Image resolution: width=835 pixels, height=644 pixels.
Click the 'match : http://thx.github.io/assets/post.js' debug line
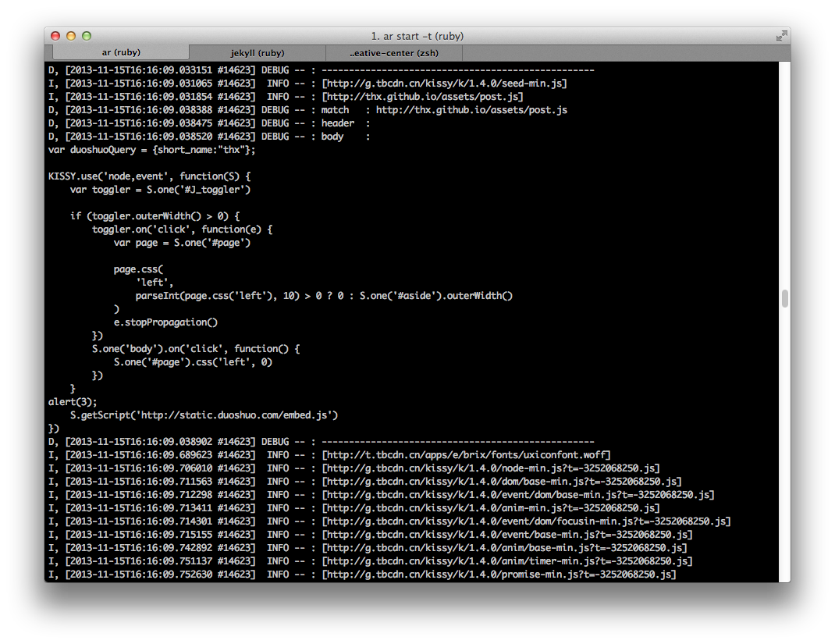pos(307,110)
